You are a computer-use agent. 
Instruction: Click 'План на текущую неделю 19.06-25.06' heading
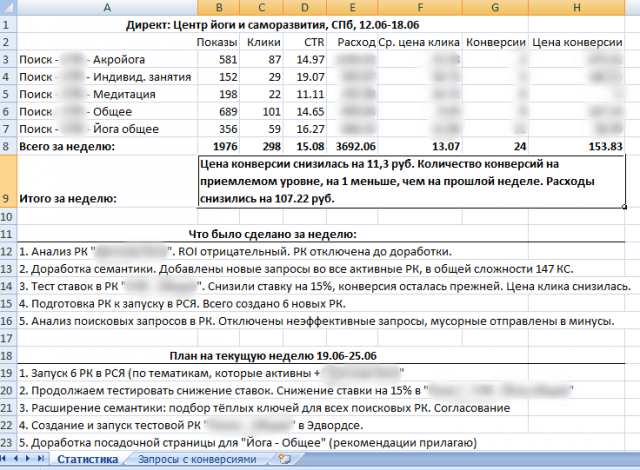point(273,356)
